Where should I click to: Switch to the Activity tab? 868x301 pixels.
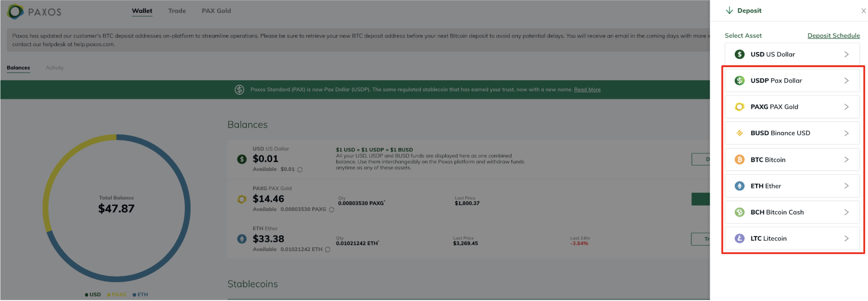[55, 68]
